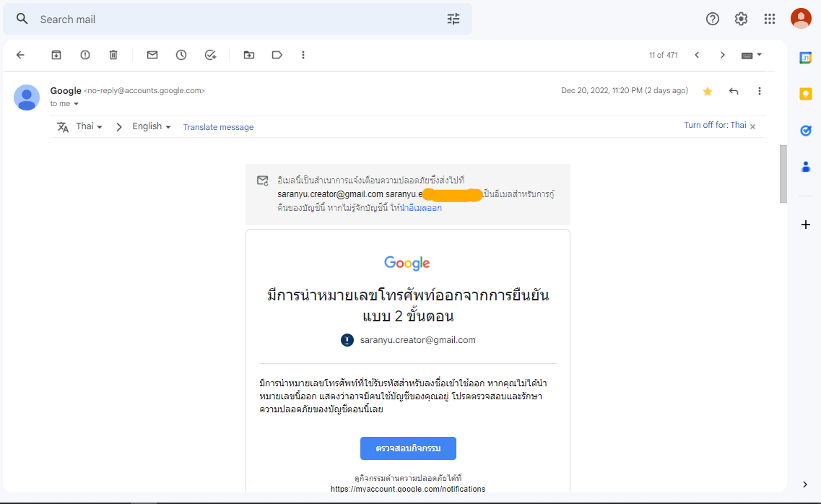Click Turn off for: Thai link
821x504 pixels.
(x=716, y=125)
